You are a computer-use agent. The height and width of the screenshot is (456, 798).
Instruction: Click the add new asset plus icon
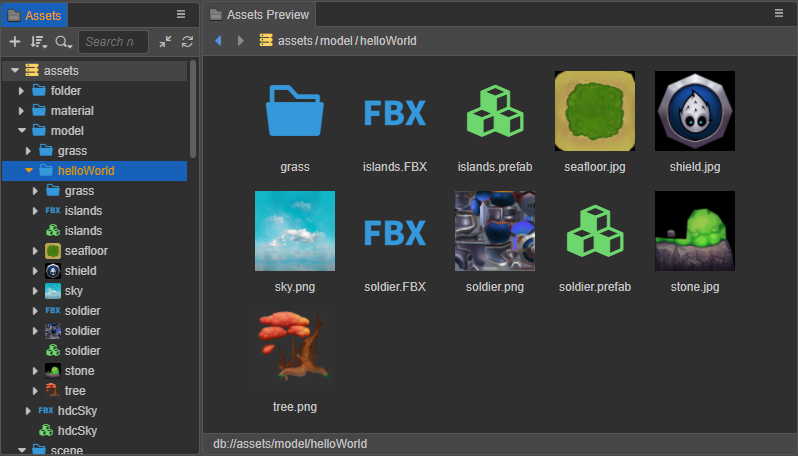pyautogui.click(x=14, y=42)
